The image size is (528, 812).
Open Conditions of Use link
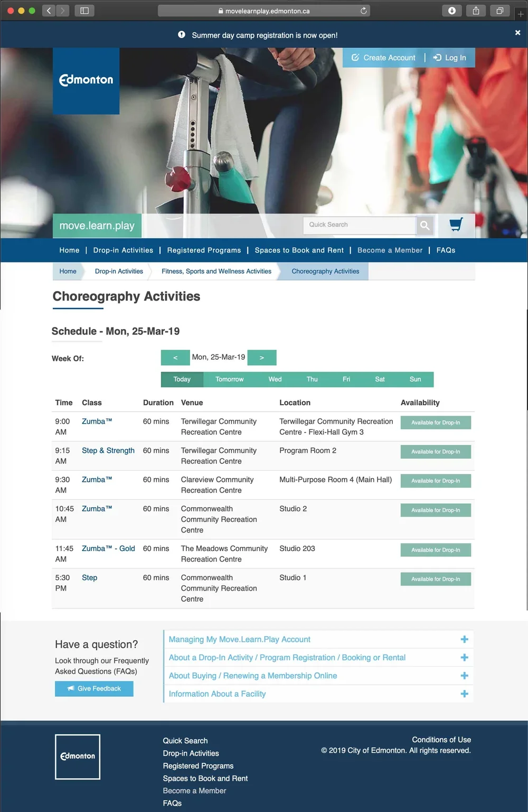coord(441,740)
